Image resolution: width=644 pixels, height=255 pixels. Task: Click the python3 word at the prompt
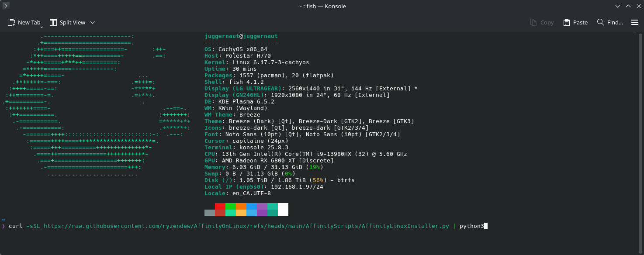click(x=472, y=226)
